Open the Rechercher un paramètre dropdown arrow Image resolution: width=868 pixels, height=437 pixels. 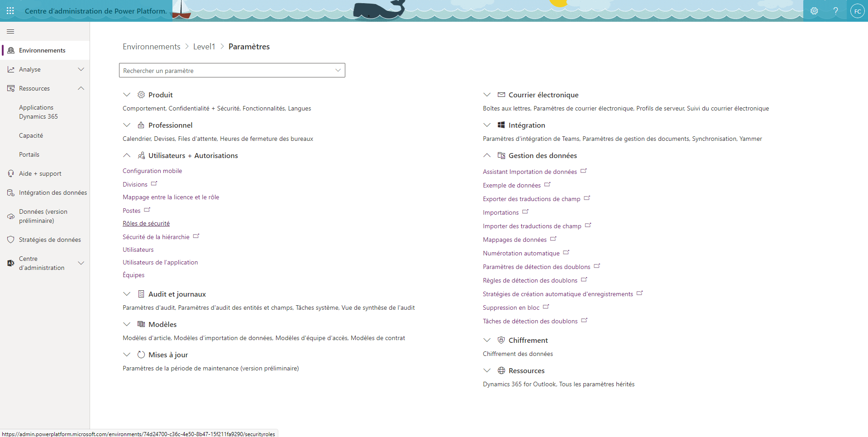tap(338, 70)
